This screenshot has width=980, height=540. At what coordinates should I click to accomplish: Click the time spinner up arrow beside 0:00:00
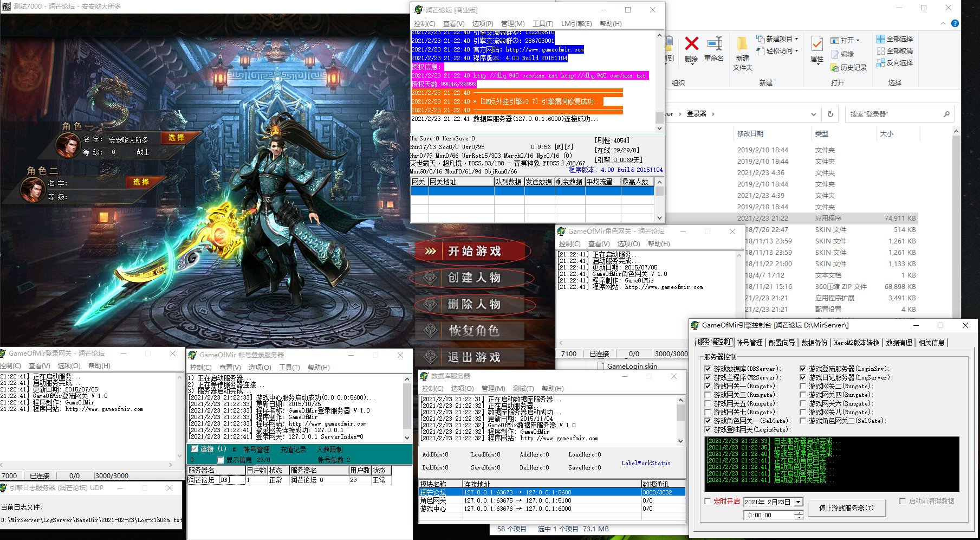798,513
